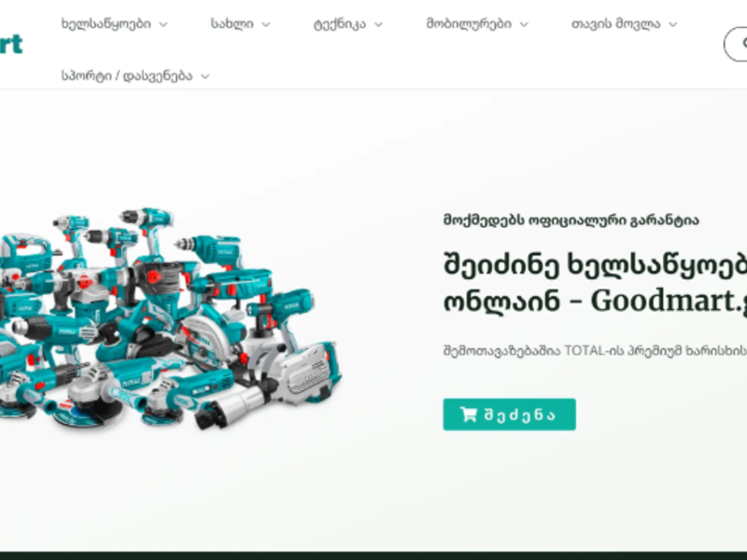Expand the chevron beside მობილურები
Screen dimensions: 747x560
point(524,24)
